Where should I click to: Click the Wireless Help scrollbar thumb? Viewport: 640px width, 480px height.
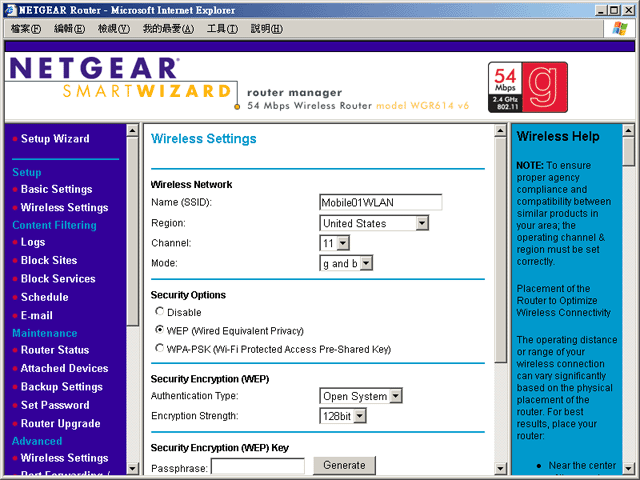628,151
